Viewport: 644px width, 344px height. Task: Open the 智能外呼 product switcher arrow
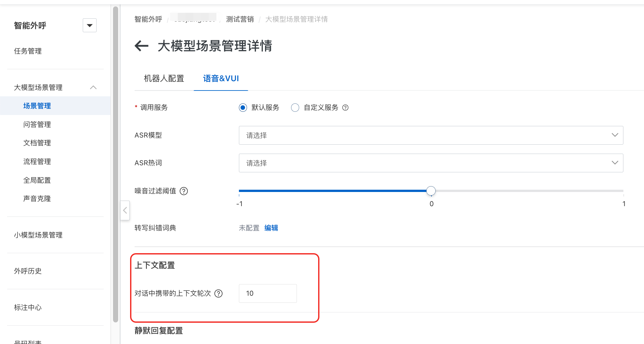click(90, 25)
